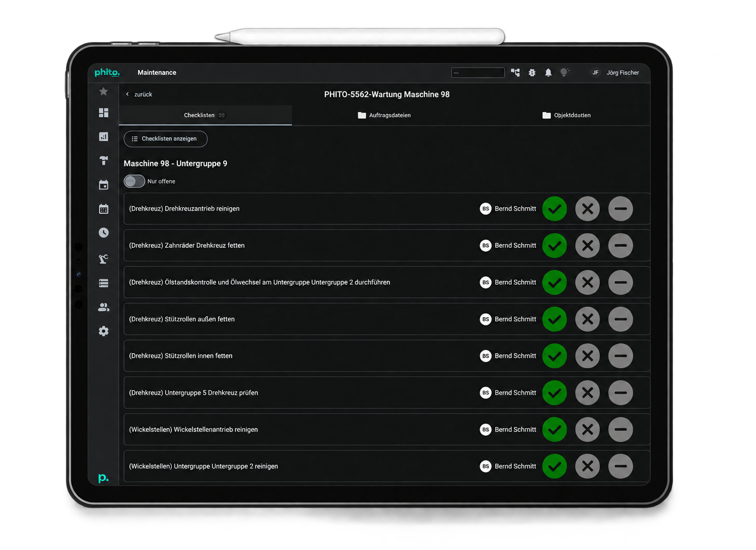
Task: Toggle the Nur offene switch
Action: [134, 181]
